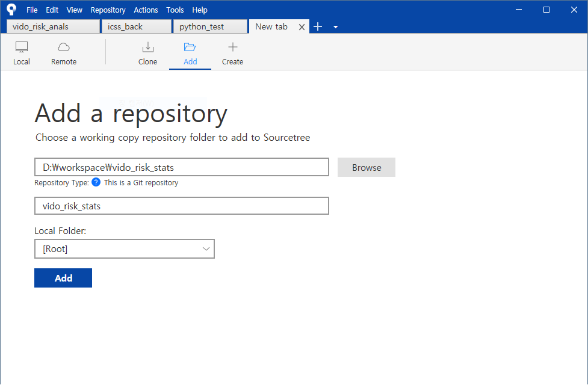
Task: Open the Remote repositories view
Action: pos(64,53)
